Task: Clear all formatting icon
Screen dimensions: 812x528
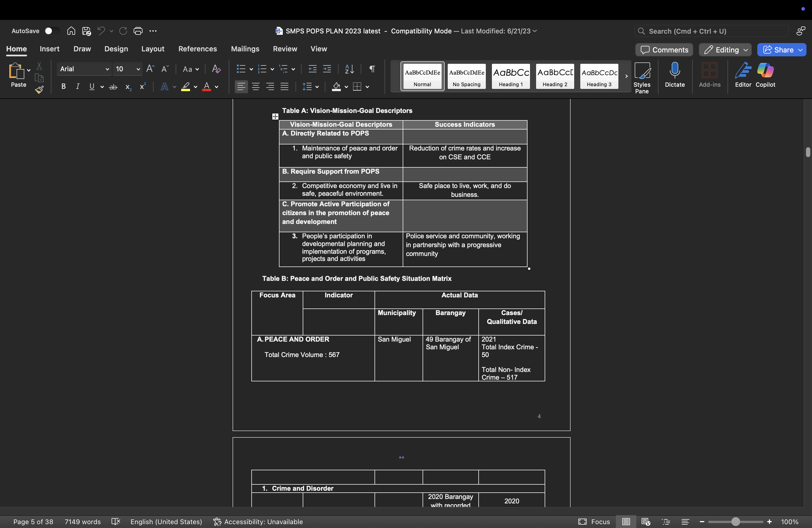Action: point(216,69)
